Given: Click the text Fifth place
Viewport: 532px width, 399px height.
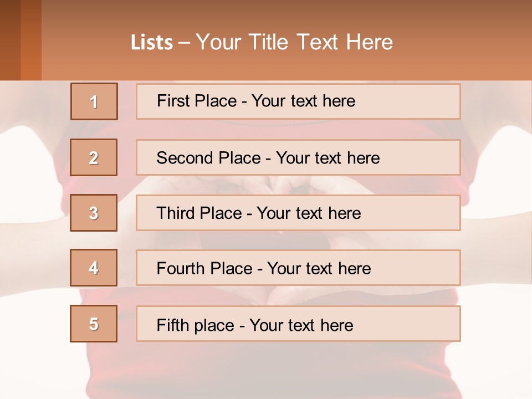Looking at the screenshot, I should [196, 325].
